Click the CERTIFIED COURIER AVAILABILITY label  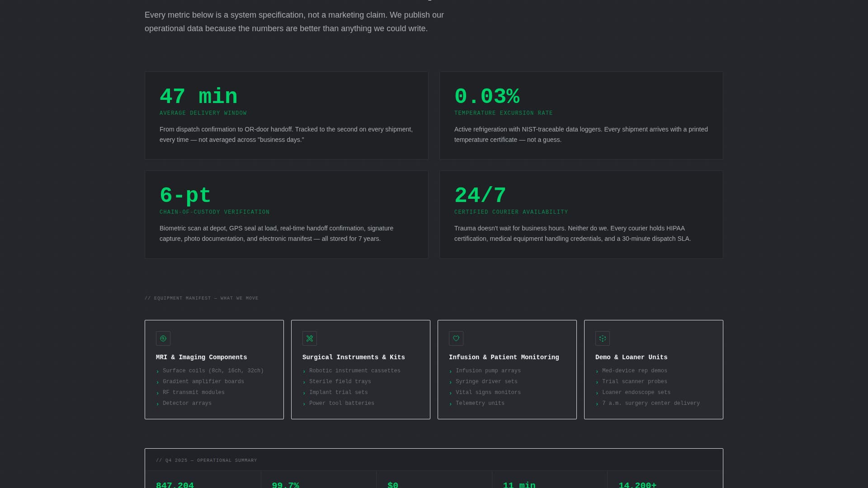click(511, 212)
